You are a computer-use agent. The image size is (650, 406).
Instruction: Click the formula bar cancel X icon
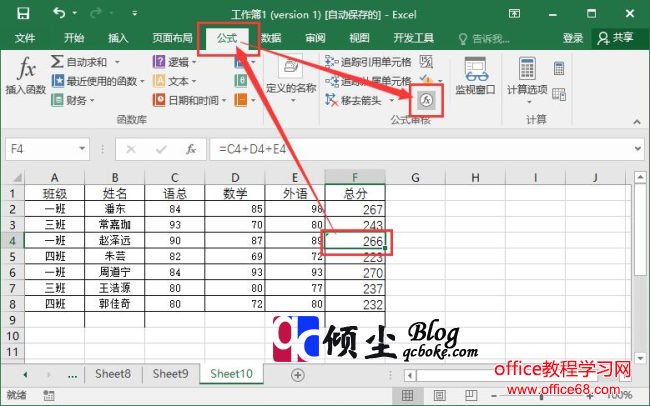coord(131,149)
